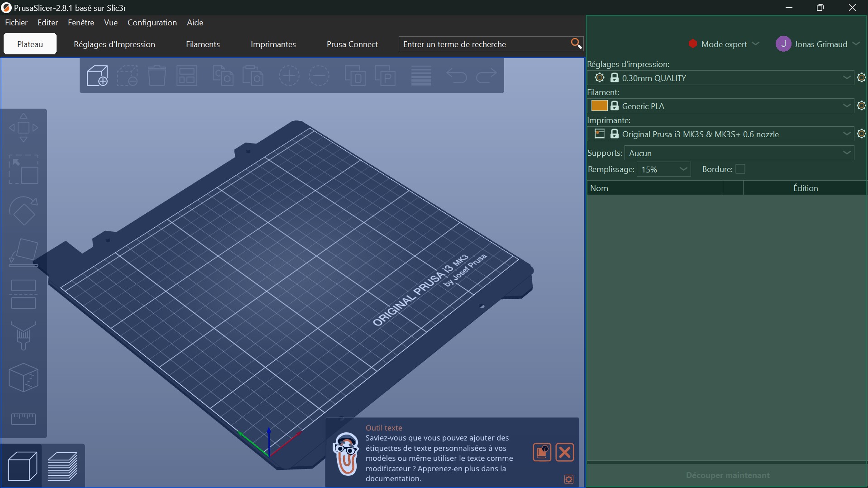The height and width of the screenshot is (488, 868).
Task: Open the Mode expert dropdown
Action: [724, 44]
